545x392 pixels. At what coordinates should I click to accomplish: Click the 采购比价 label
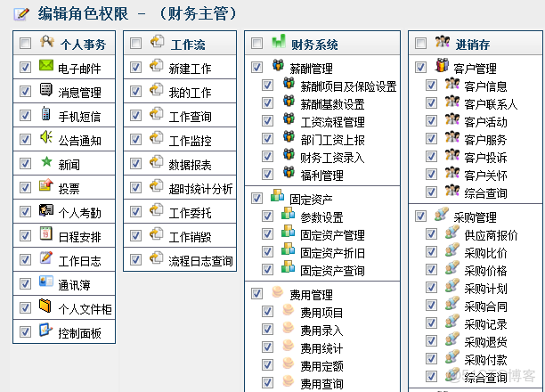pyautogui.click(x=486, y=253)
